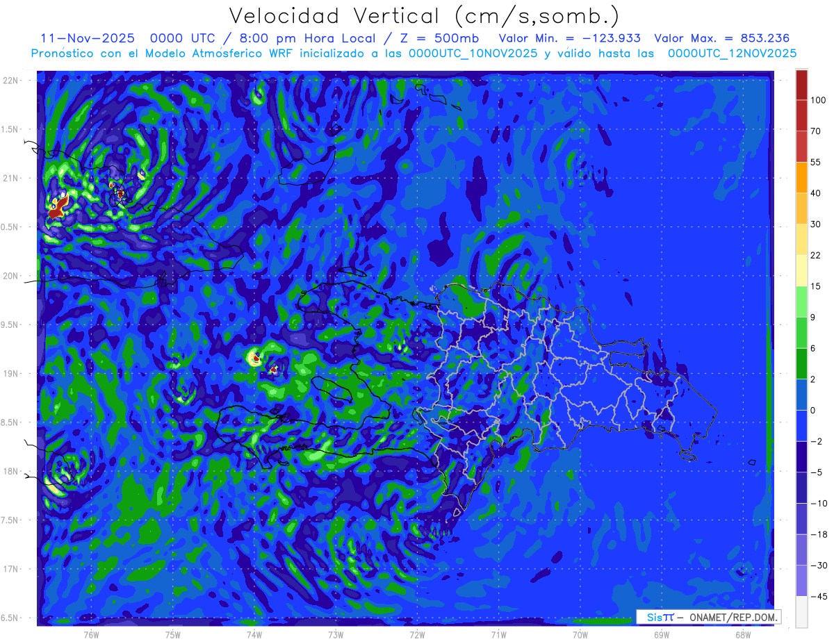
Task: Click the title "Velocidad Vertical (cm/s,somb.)"
Action: pyautogui.click(x=423, y=17)
